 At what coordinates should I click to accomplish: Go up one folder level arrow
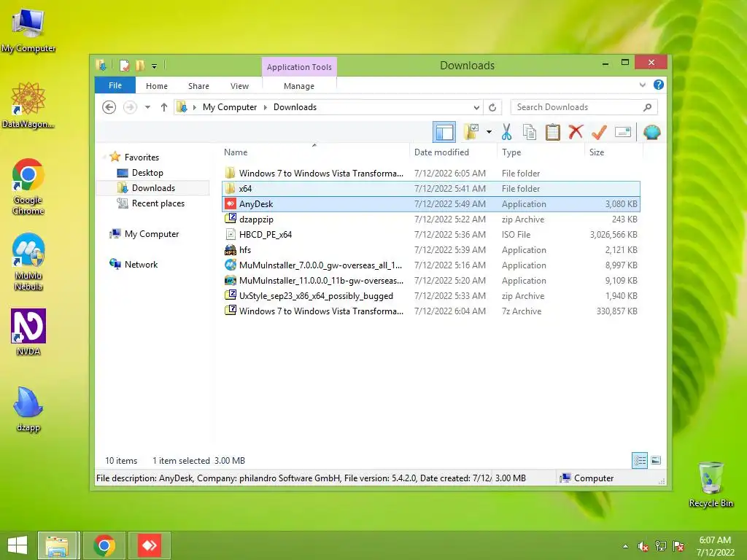(x=164, y=107)
